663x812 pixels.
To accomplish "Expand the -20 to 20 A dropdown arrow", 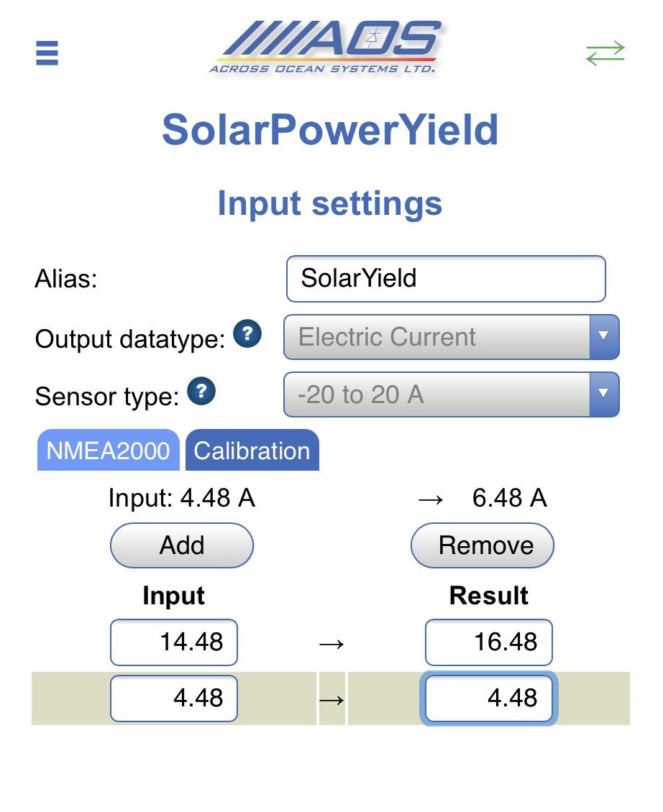I will coord(604,394).
